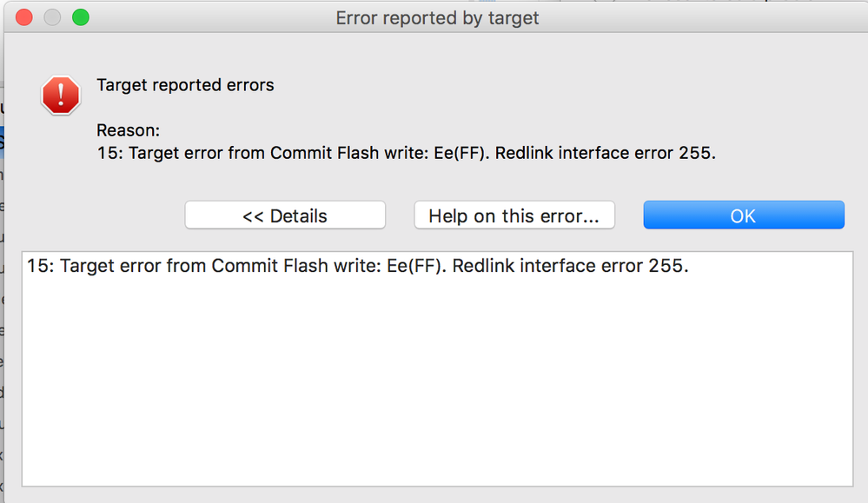Collapse the details with << Details button
This screenshot has height=503, width=868.
coord(285,215)
